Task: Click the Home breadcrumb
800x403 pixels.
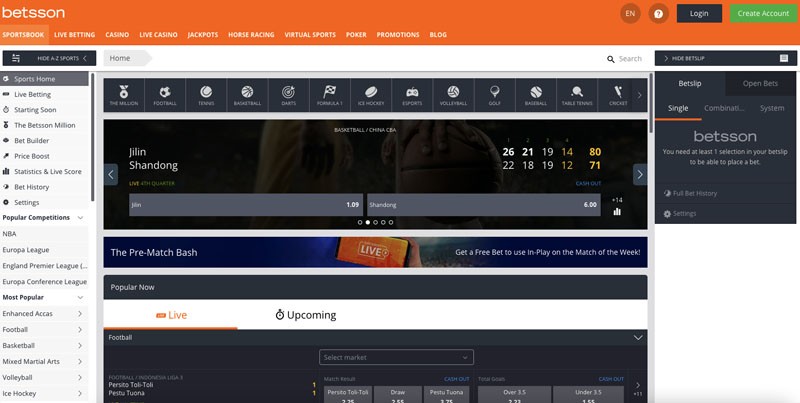Action: [x=120, y=58]
